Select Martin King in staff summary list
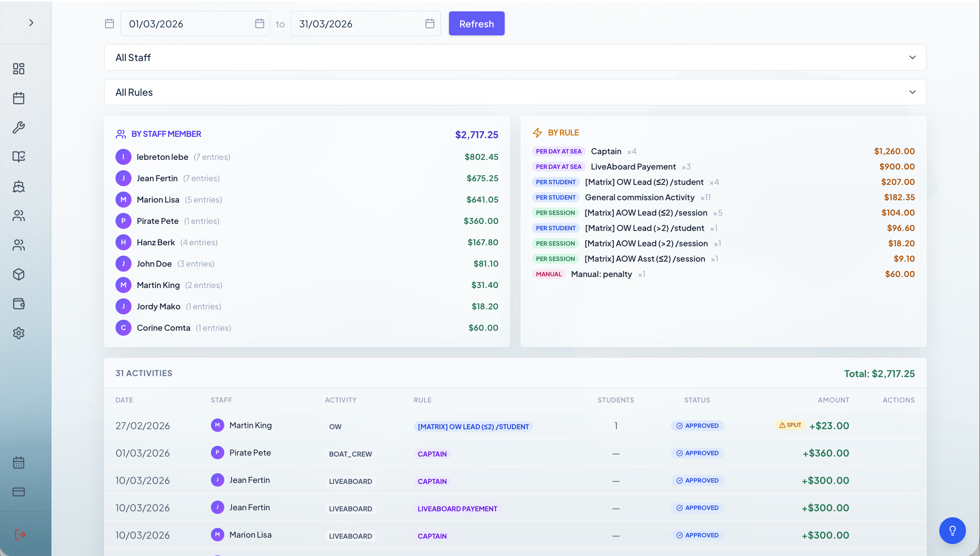The height and width of the screenshot is (556, 980). (x=307, y=285)
